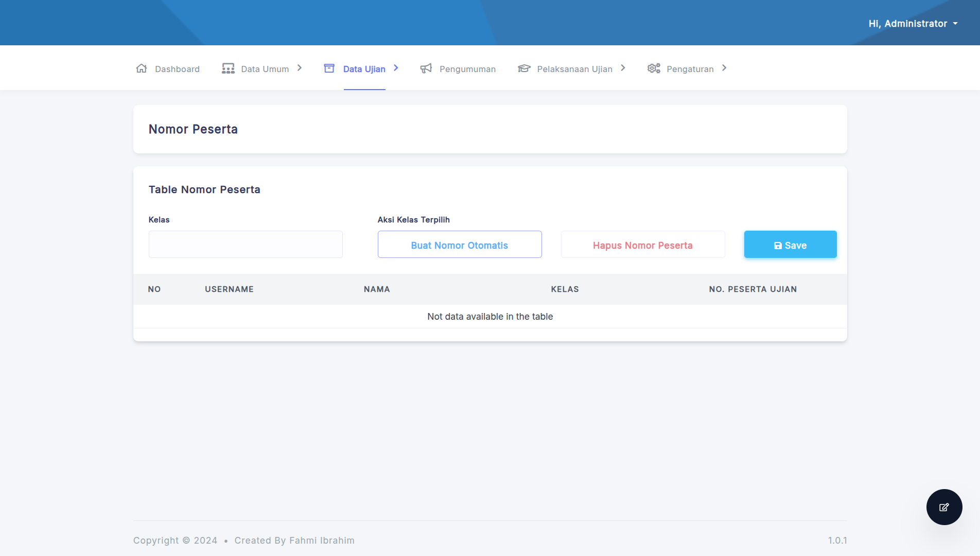The height and width of the screenshot is (556, 980).
Task: Click the Data Ujian archive icon
Action: click(329, 68)
